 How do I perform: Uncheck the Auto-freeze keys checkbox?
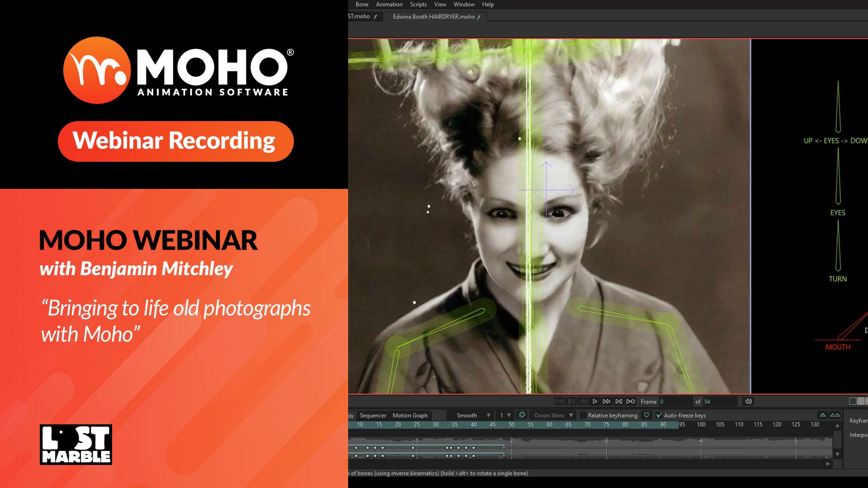[659, 415]
